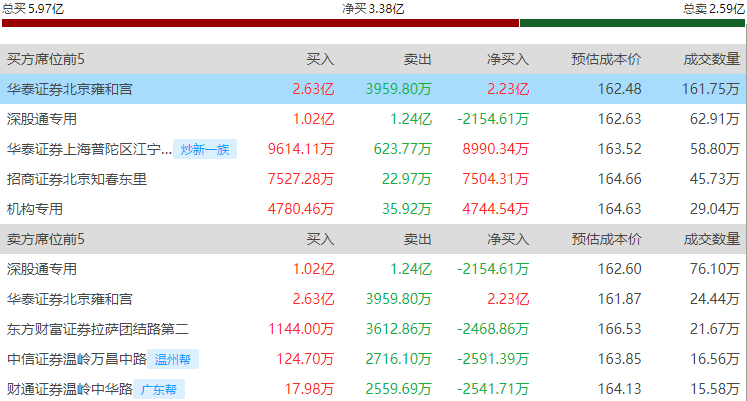Click the 总卖 2.59亿 label
The width and height of the screenshot is (747, 401).
click(713, 9)
